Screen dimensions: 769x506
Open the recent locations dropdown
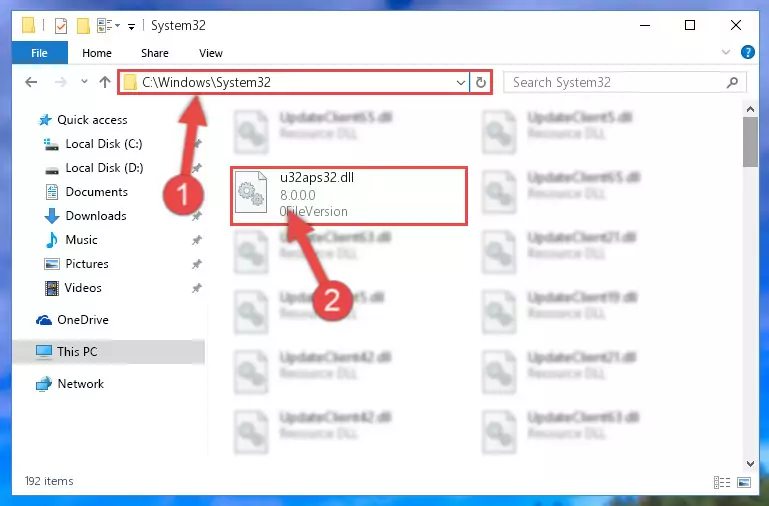84,82
